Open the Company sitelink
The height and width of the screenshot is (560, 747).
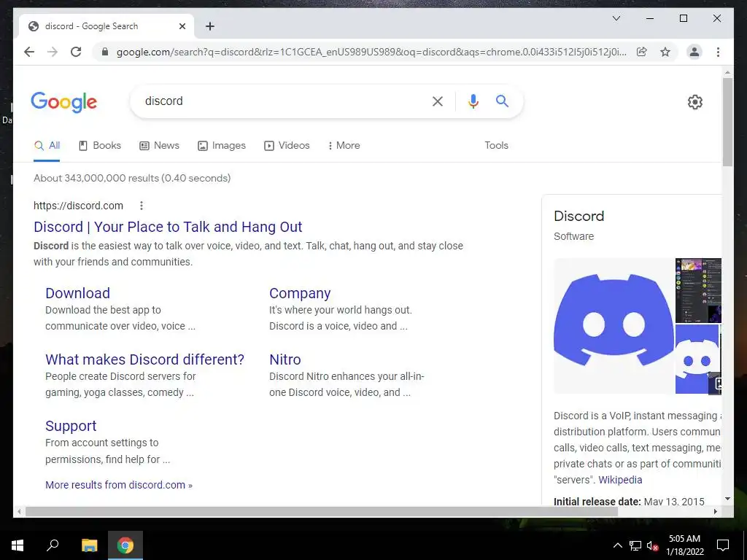pos(300,293)
